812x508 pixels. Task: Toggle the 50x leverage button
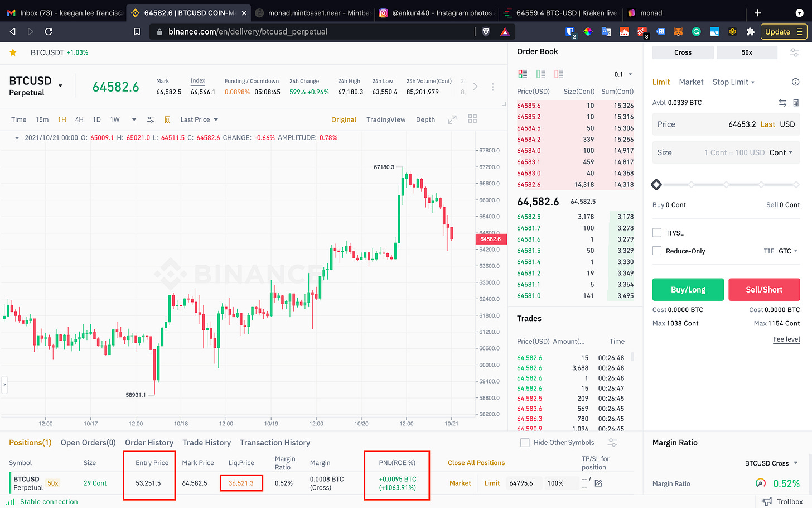(x=747, y=52)
